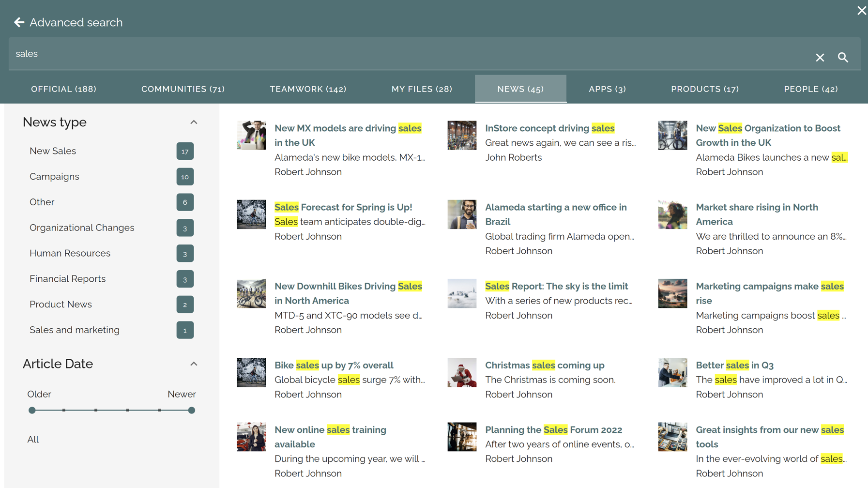
Task: Switch to the PRODUCTS (17) tab
Action: (705, 89)
